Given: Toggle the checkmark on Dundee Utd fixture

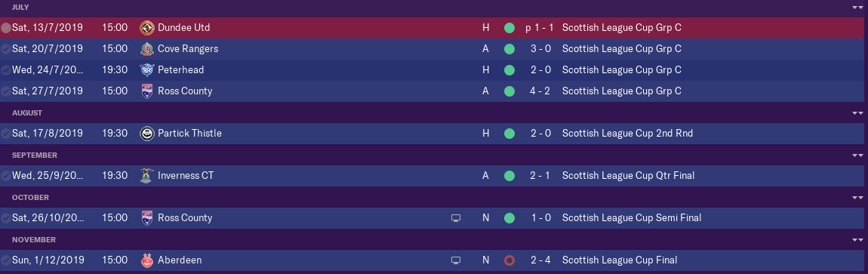Looking at the screenshot, I should tap(5, 28).
